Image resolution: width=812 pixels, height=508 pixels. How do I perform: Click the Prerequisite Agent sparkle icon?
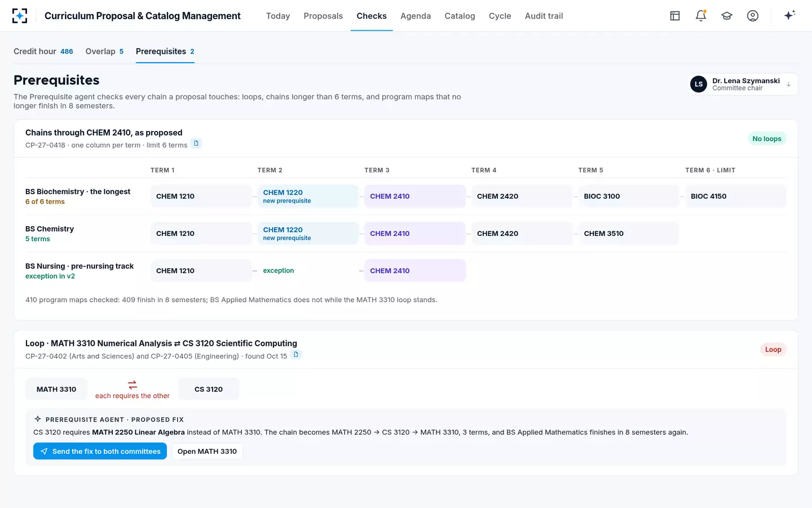[38, 419]
